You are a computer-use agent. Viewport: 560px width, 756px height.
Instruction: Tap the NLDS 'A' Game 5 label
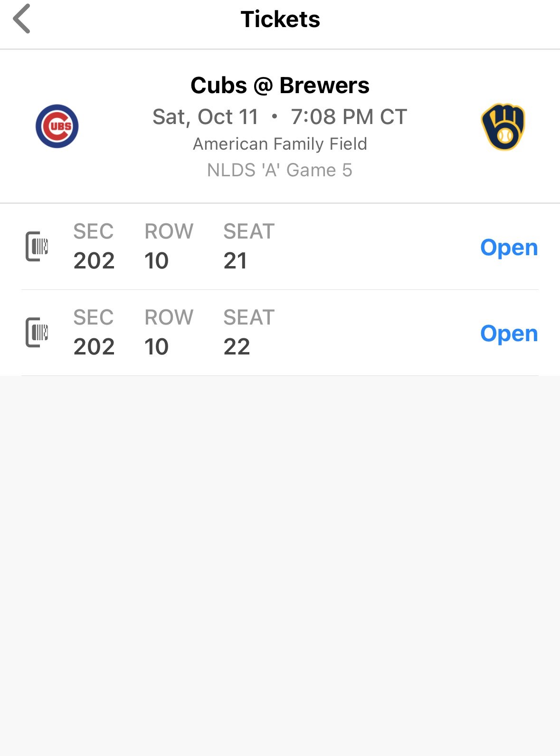(280, 170)
